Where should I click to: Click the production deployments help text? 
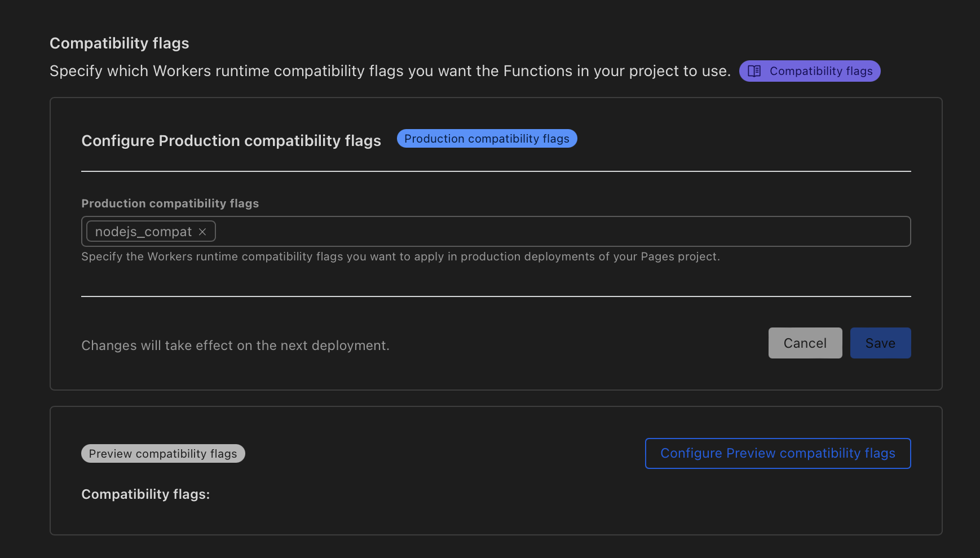click(x=400, y=256)
